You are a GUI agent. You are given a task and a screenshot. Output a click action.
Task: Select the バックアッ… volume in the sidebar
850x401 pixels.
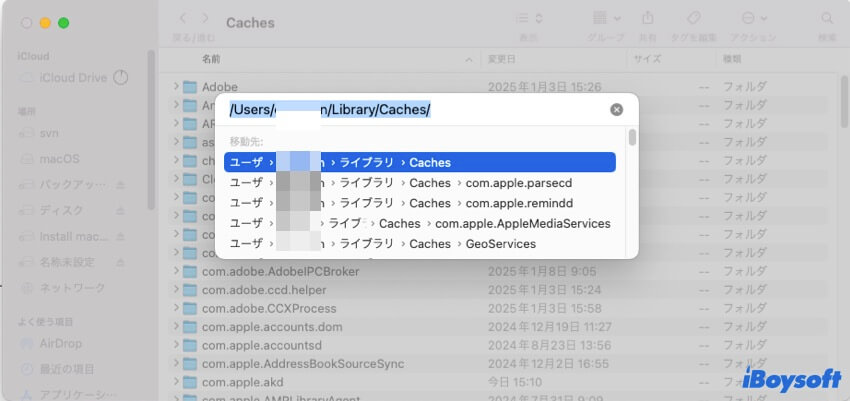coord(73,185)
